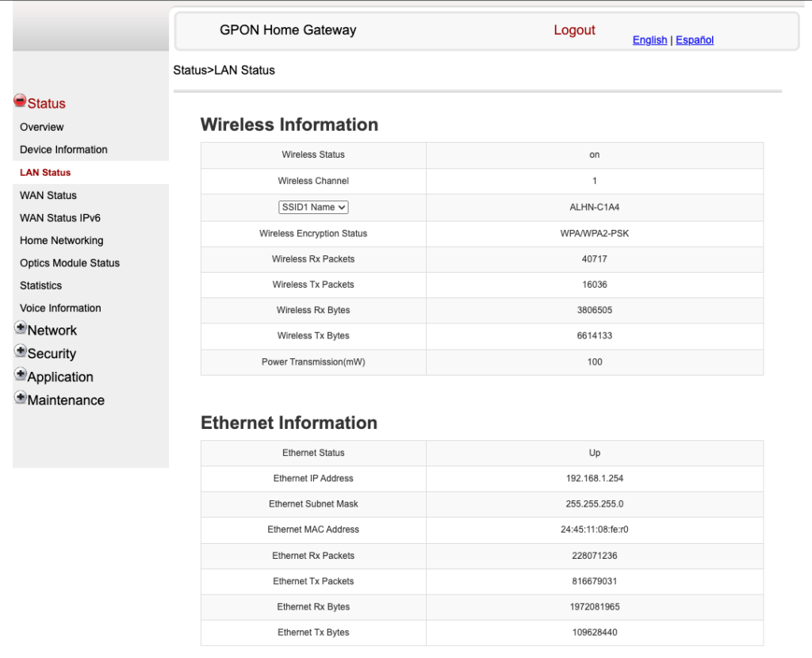Select the Ethernet IP Address value
The width and height of the screenshot is (812, 658).
594,479
